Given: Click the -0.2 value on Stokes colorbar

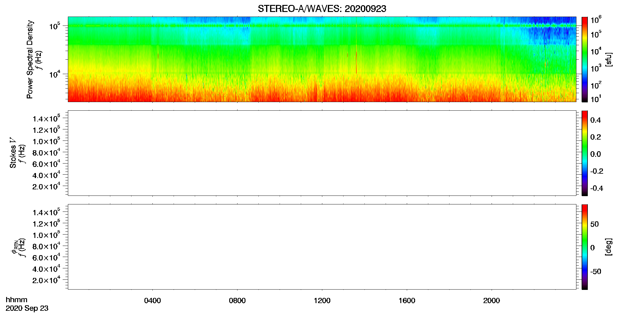Looking at the screenshot, I should coord(597,171).
